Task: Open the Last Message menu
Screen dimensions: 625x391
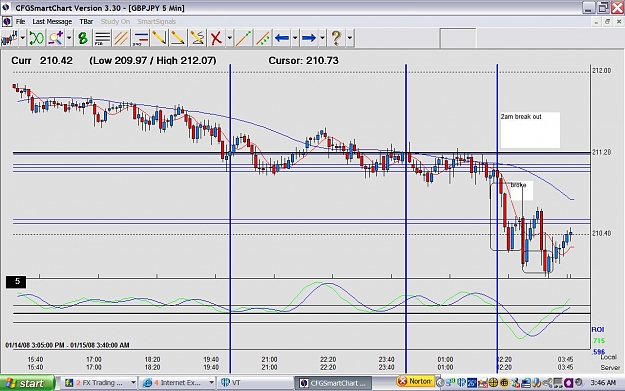Action: click(52, 22)
